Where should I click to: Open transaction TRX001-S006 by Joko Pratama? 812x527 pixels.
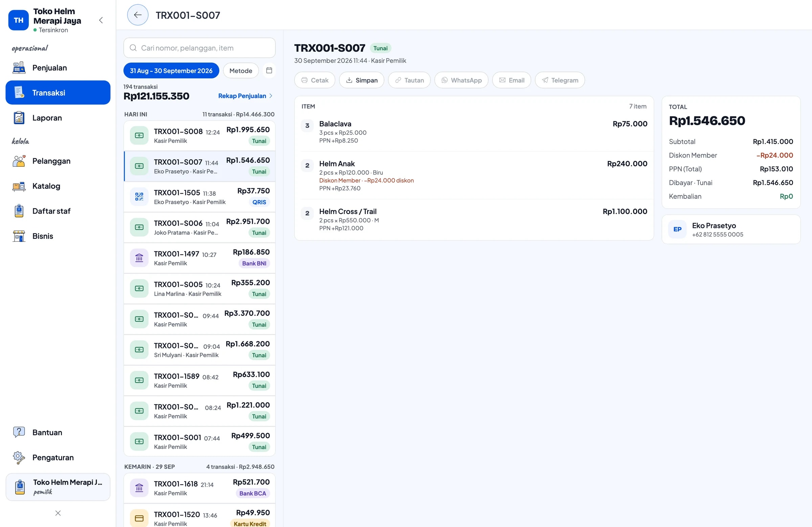click(199, 227)
